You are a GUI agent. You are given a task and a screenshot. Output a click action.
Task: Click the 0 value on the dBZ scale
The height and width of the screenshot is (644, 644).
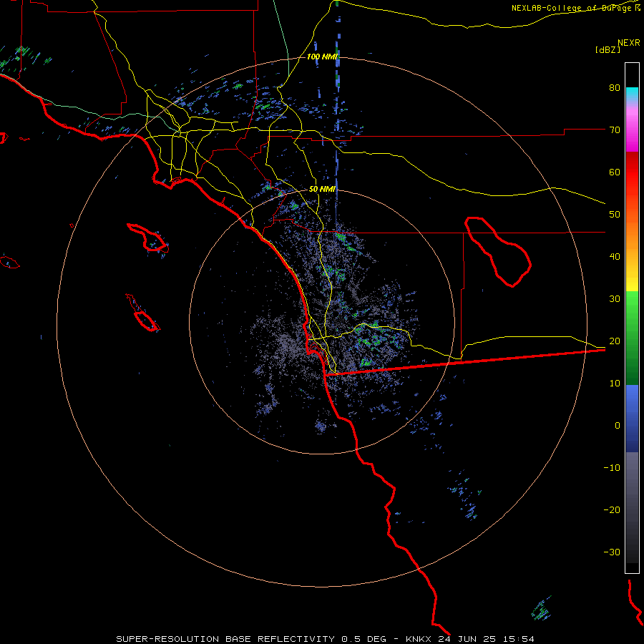[618, 426]
